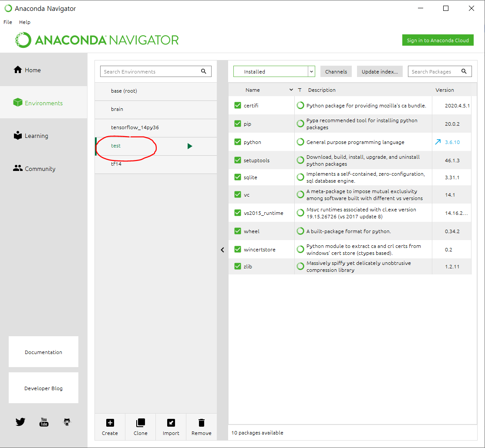
Task: Click Sign in to Anaconda Cloud
Action: pyautogui.click(x=438, y=40)
